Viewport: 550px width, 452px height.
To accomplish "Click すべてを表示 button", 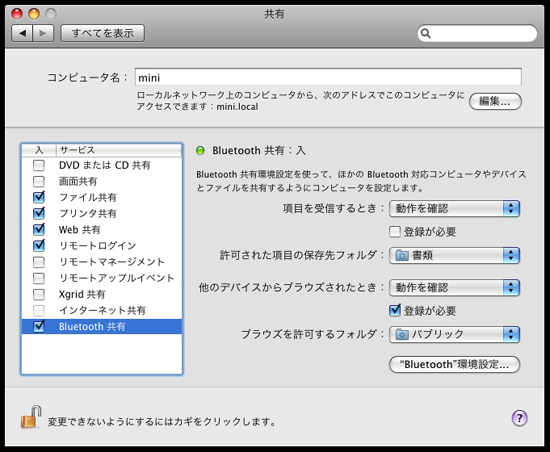I will tap(102, 33).
